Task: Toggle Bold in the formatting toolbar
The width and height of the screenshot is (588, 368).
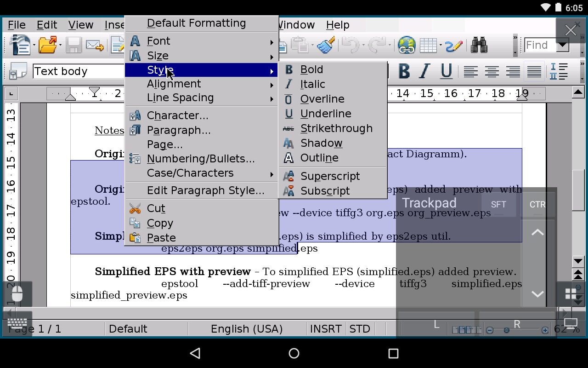Action: (404, 71)
